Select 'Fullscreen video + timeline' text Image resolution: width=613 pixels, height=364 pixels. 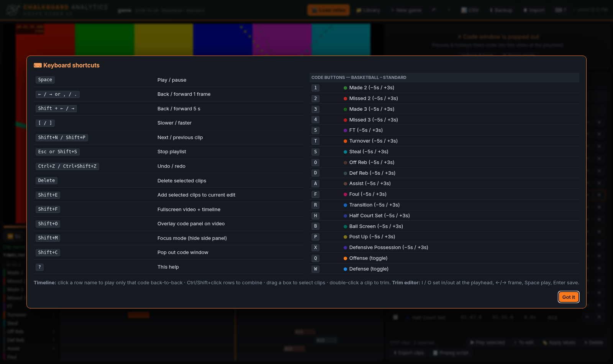coord(189,210)
